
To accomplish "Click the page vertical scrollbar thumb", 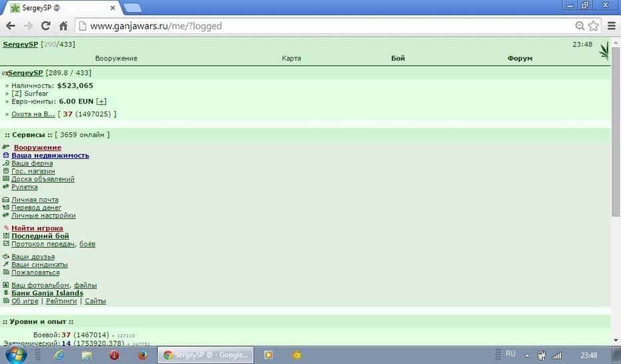I will (x=616, y=131).
